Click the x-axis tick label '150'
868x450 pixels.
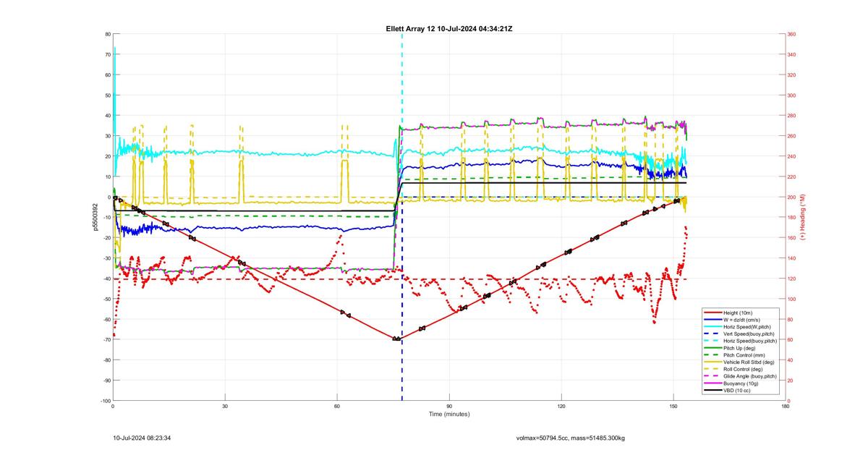pos(673,406)
